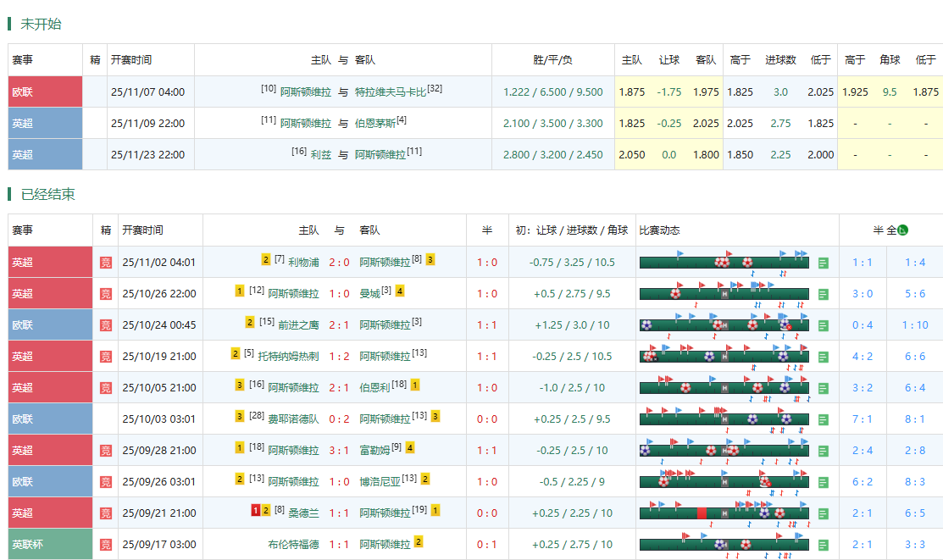Click the H halftime marker on 前进之鹰 timeline

coord(726,326)
